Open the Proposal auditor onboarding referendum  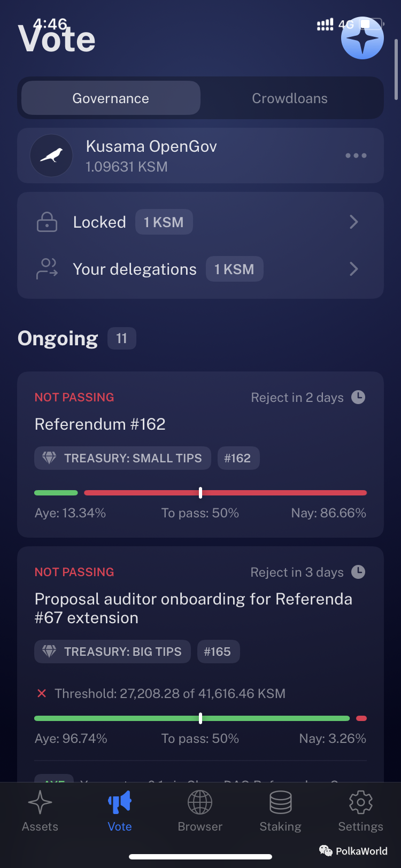tap(193, 608)
